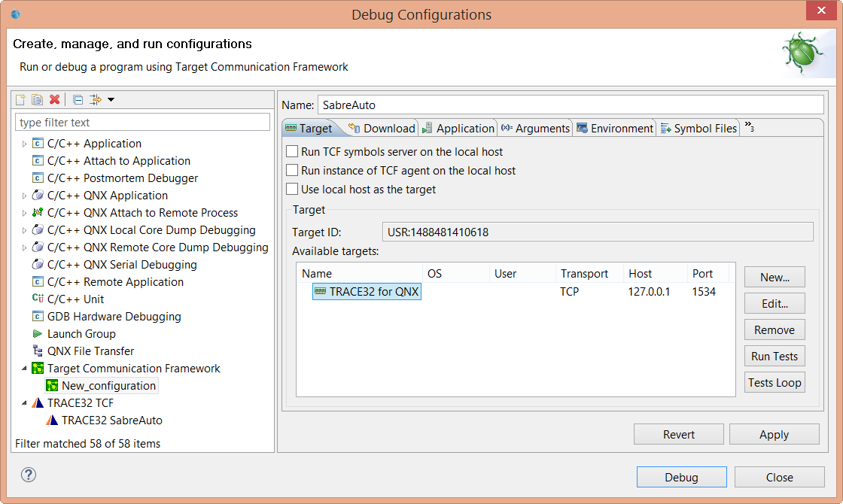The image size is (843, 504).
Task: Click the help question mark icon
Action: coord(28,475)
